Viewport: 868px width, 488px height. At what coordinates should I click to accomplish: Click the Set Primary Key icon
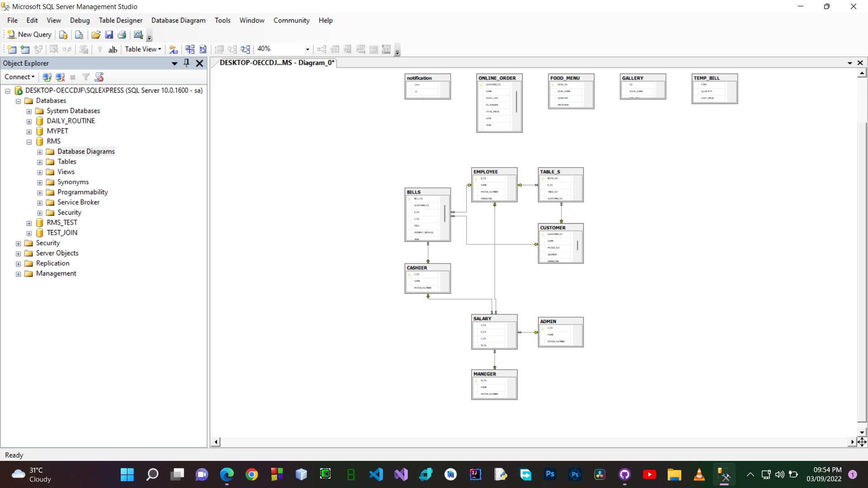(99, 49)
